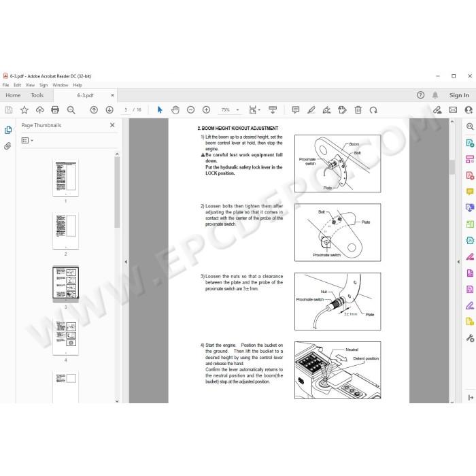Viewport: 476px width, 476px height.
Task: Close the 6-3.pdf tab
Action: [x=113, y=95]
